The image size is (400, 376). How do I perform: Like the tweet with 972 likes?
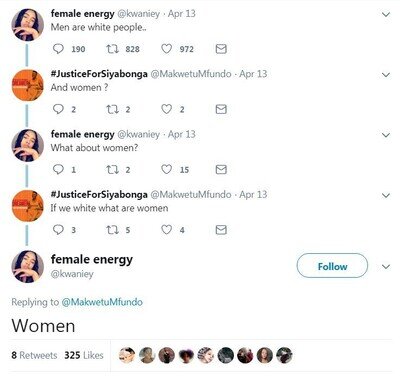coord(166,49)
